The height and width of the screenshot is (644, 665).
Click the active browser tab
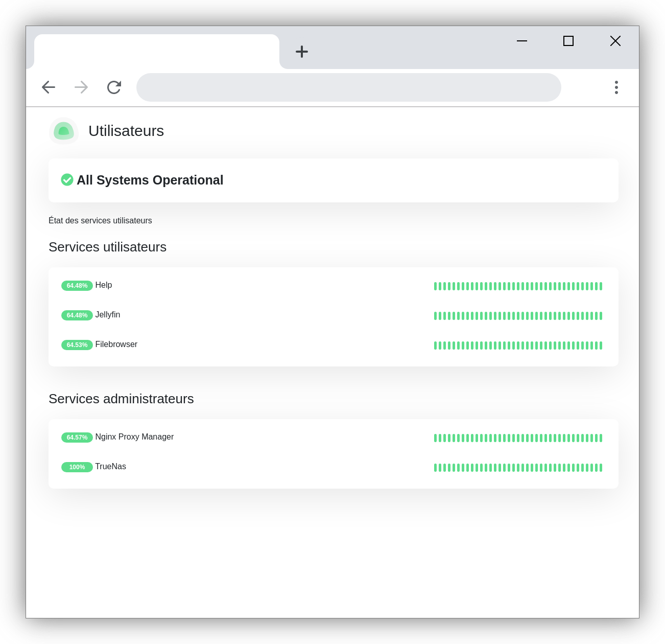(x=156, y=52)
